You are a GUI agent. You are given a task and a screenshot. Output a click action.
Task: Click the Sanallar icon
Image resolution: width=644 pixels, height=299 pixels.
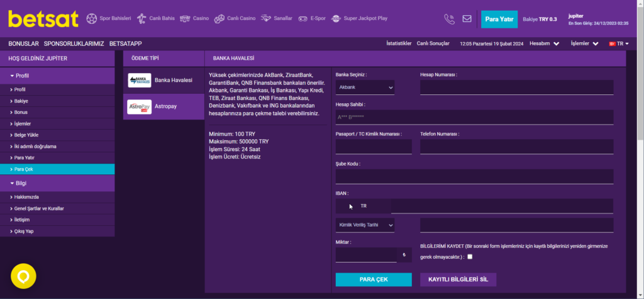point(266,18)
